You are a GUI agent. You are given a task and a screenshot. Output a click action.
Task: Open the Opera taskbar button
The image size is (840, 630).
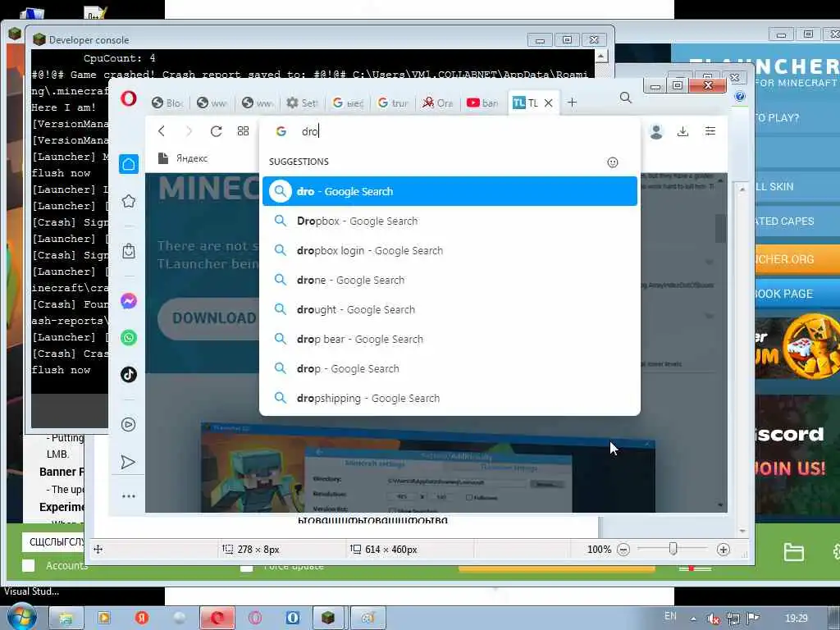(x=217, y=618)
